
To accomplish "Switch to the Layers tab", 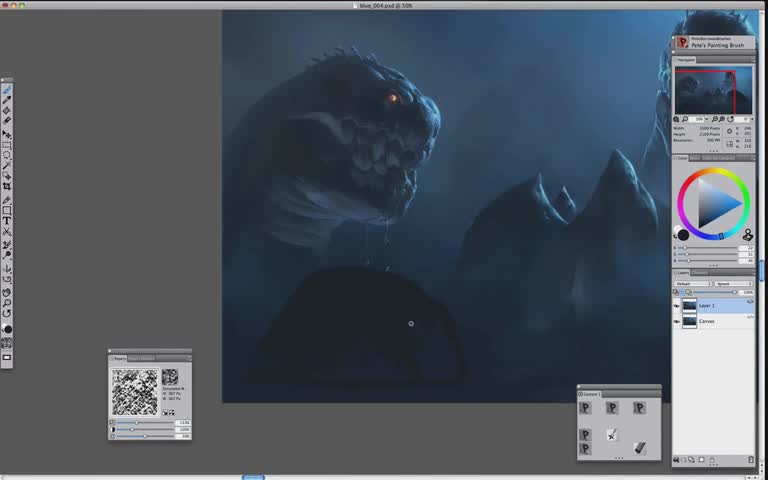I will point(682,272).
